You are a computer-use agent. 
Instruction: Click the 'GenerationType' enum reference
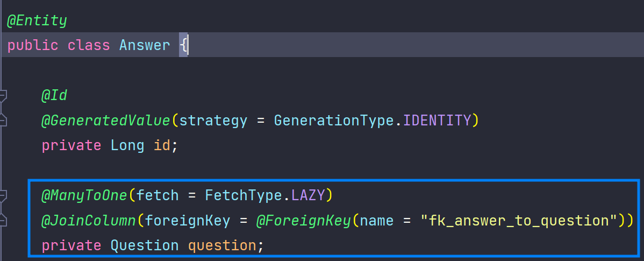(333, 121)
